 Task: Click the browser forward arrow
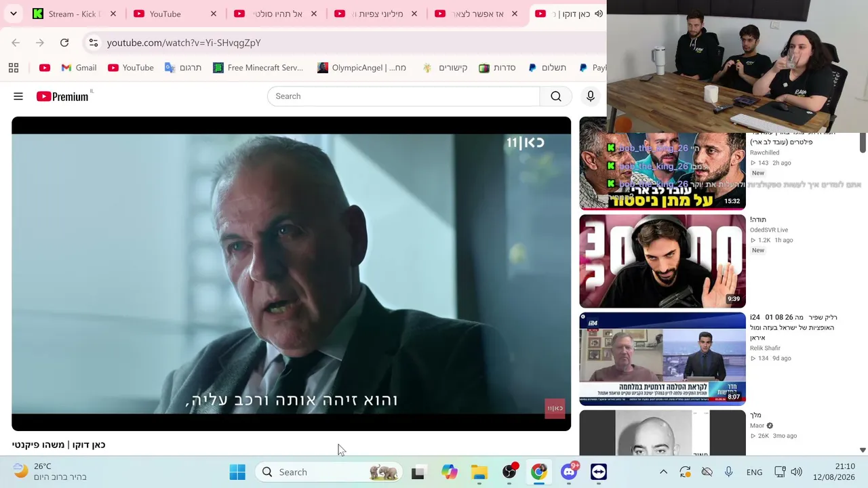[40, 43]
